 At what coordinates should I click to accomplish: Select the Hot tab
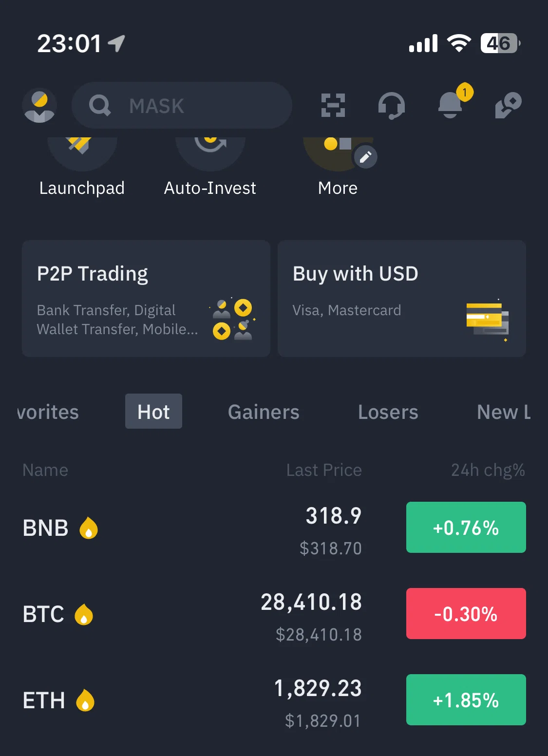click(153, 412)
